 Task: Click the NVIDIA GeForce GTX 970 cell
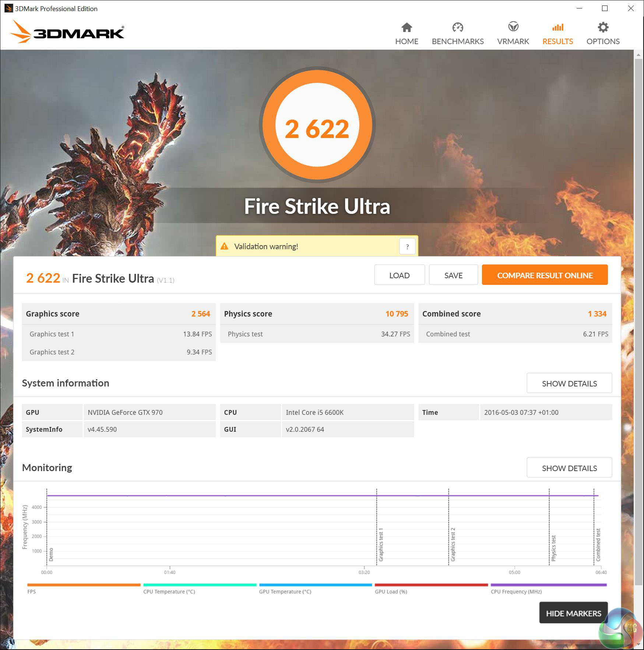pyautogui.click(x=149, y=412)
